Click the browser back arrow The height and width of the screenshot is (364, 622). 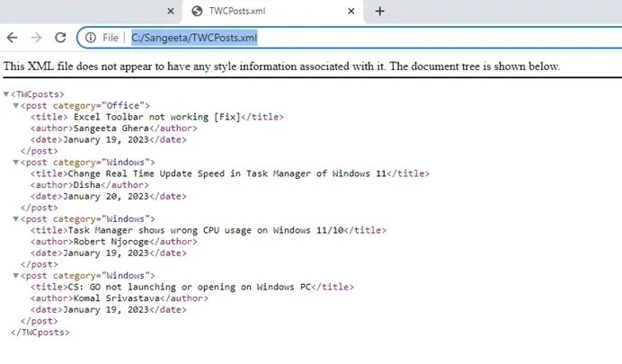12,38
